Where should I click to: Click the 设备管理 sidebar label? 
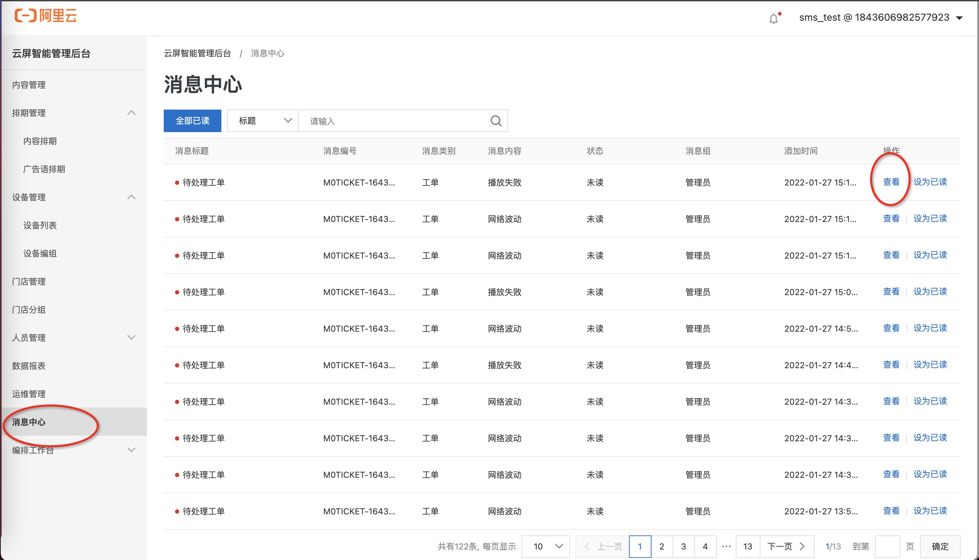(29, 197)
